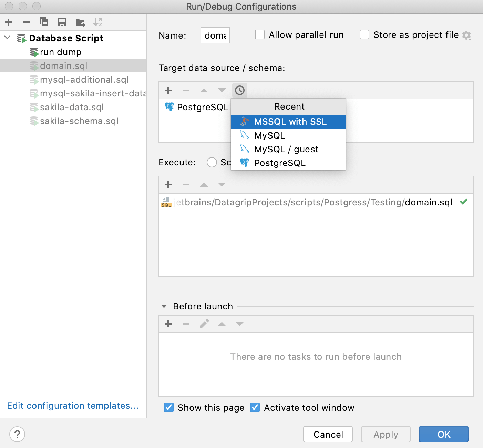The image size is (483, 448).
Task: Choose PostgreSQL in the Recent dropdown
Action: pos(280,163)
